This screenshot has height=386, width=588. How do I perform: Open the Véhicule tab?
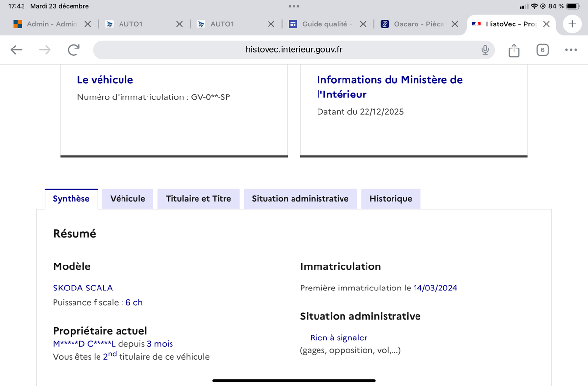(x=127, y=199)
